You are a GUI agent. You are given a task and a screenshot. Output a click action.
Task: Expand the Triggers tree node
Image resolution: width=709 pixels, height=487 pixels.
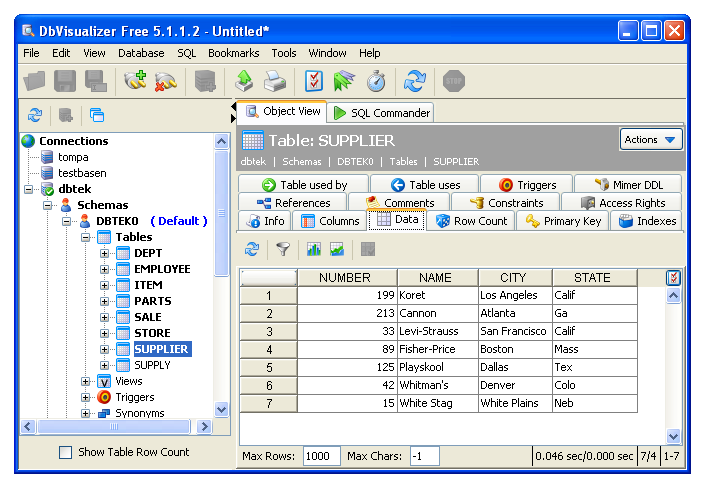point(85,397)
